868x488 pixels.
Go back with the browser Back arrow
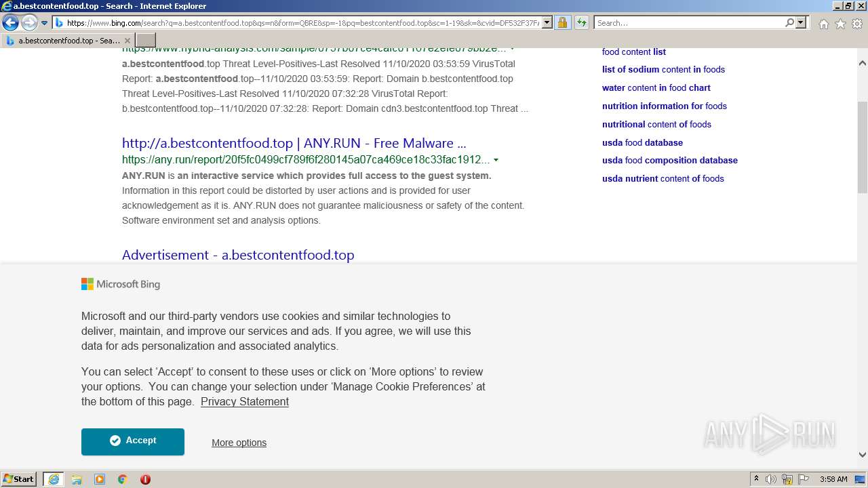[10, 22]
